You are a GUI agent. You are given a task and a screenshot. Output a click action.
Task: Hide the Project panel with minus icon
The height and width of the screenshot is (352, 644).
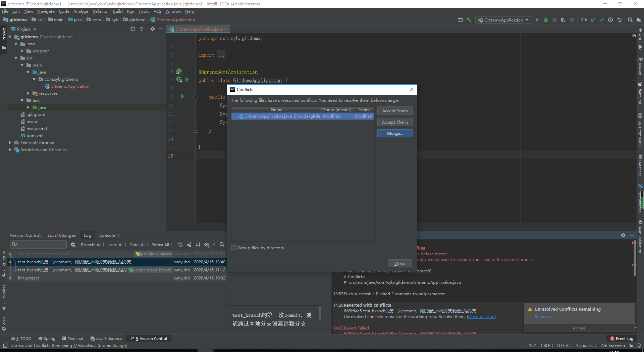pyautogui.click(x=161, y=29)
